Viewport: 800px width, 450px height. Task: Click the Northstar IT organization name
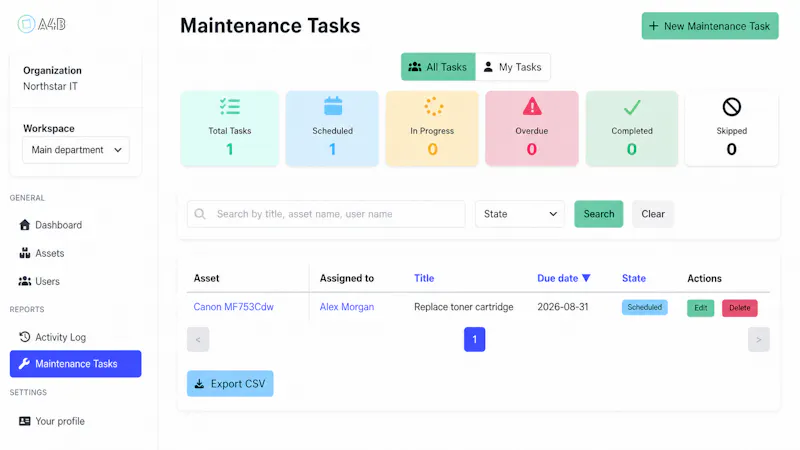click(x=50, y=86)
